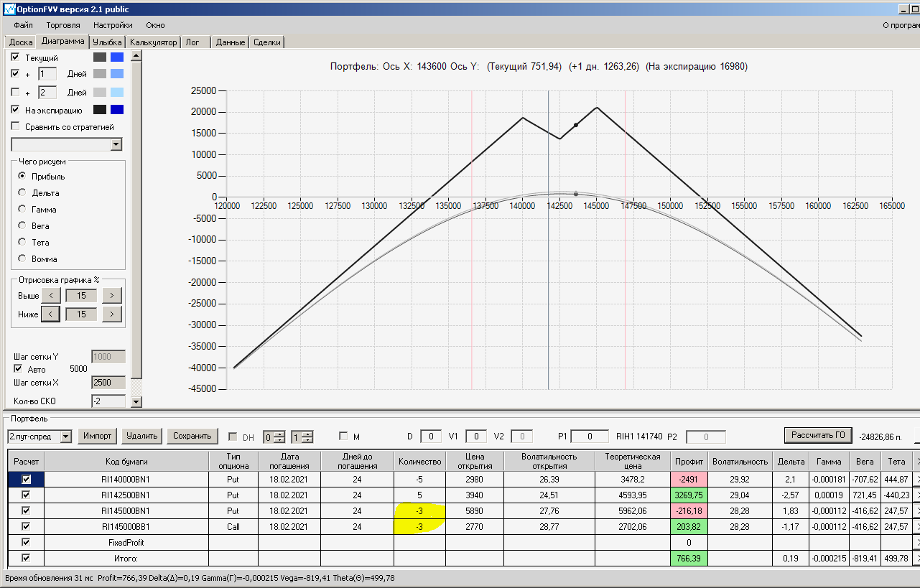Open the Настройки menu

[x=113, y=25]
